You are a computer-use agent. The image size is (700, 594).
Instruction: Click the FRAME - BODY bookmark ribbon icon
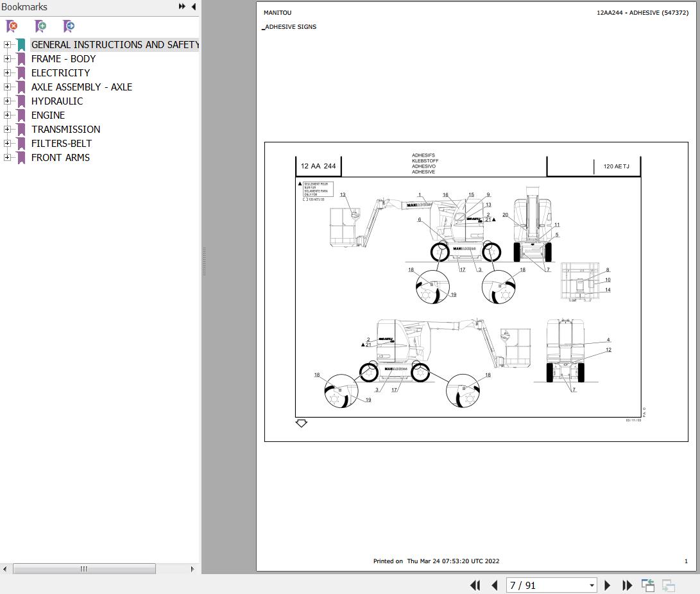[x=21, y=59]
